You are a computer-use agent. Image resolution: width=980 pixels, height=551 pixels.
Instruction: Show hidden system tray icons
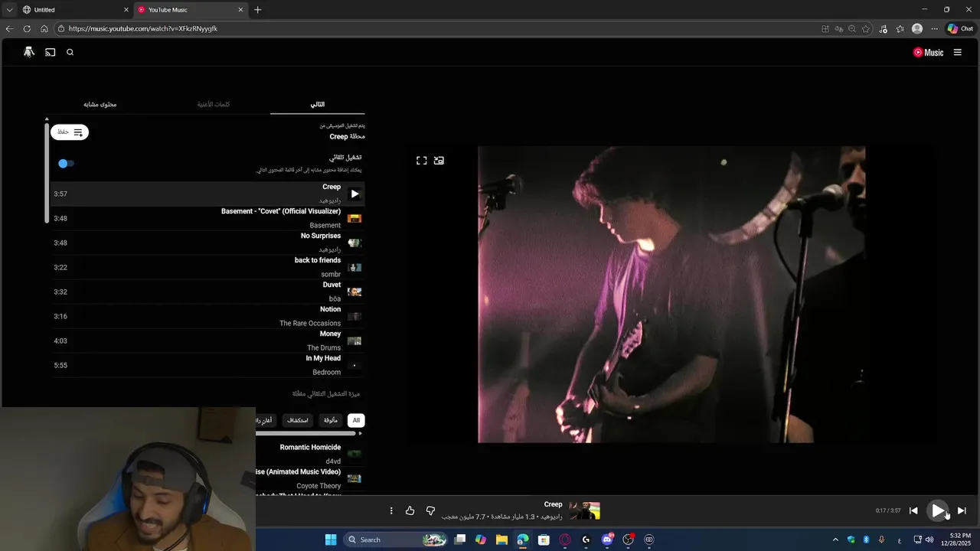835,540
